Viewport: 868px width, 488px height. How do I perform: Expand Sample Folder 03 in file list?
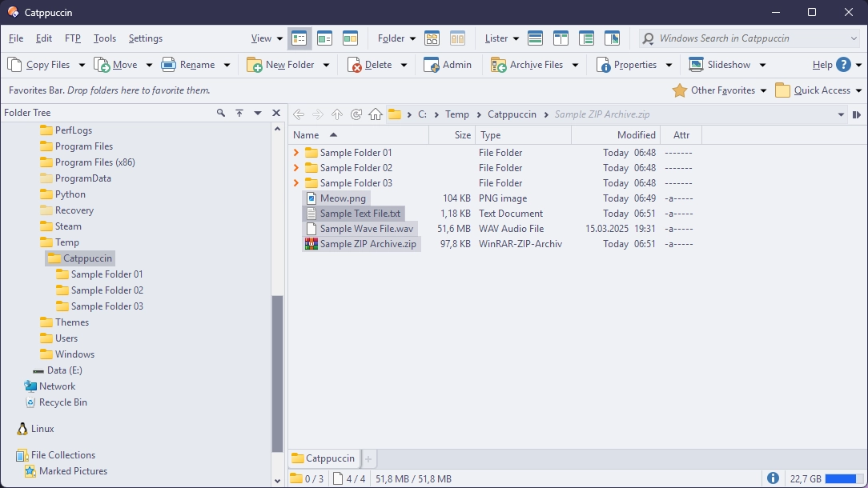point(296,183)
